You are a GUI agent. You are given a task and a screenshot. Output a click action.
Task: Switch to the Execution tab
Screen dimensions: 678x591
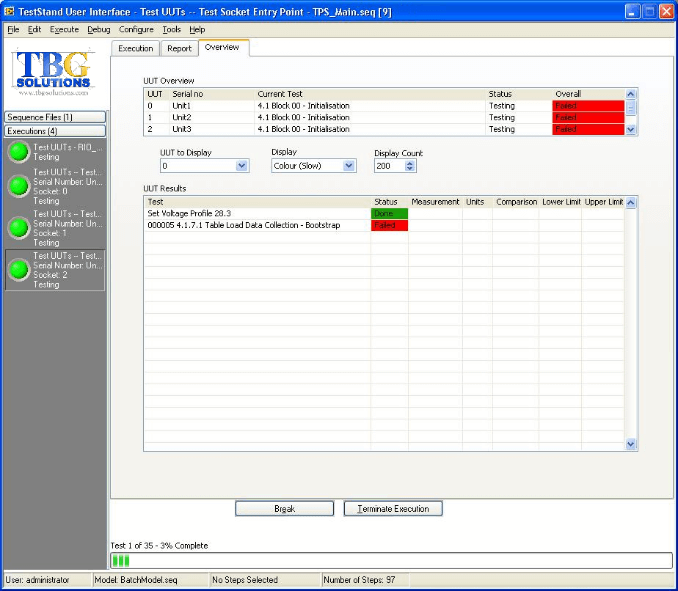[136, 48]
